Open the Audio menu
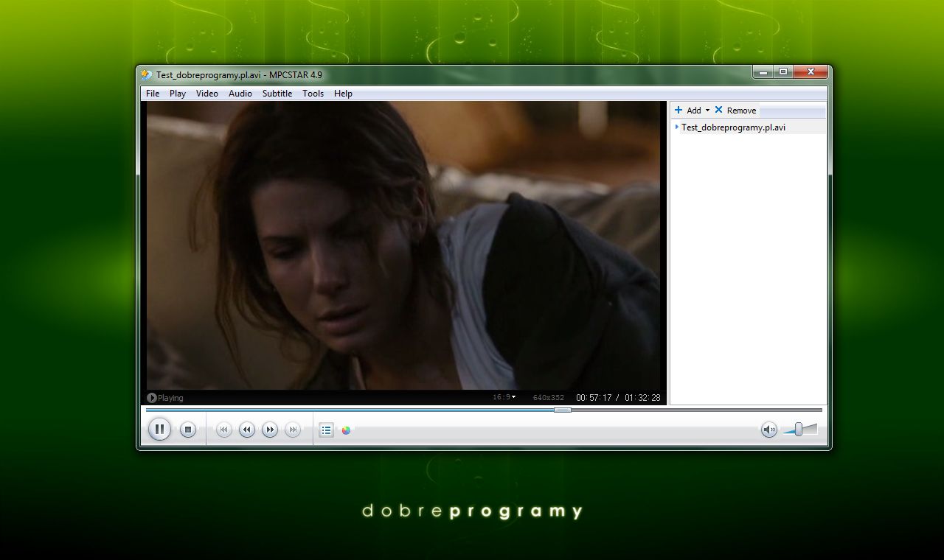 pyautogui.click(x=240, y=94)
